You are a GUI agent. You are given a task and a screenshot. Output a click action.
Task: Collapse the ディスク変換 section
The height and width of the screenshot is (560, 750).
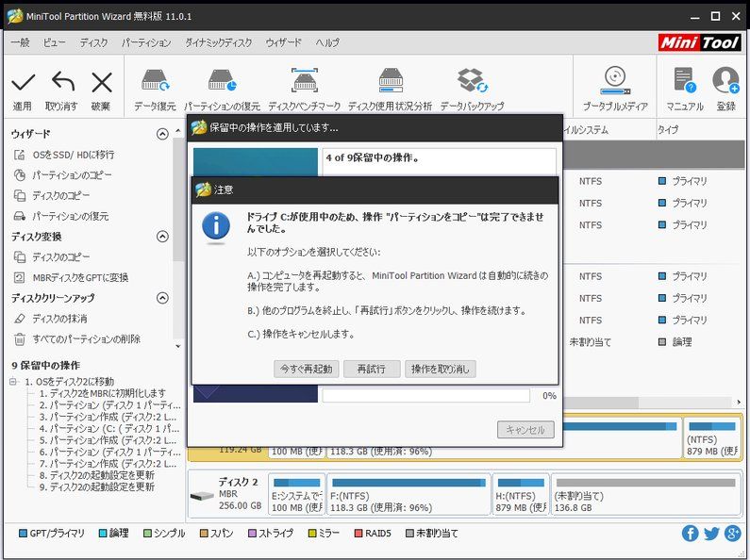coord(162,237)
